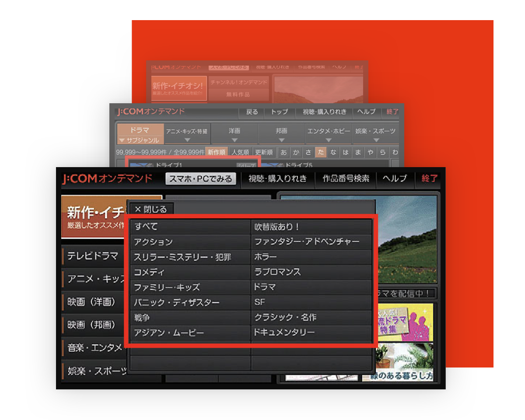Viewport: 525px width, 420px height.
Task: Click 終了 in middle window
Action: (392, 112)
